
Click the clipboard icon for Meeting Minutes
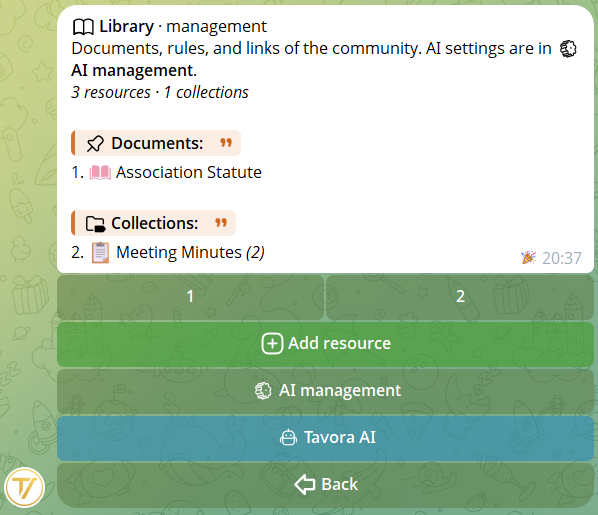click(x=100, y=253)
